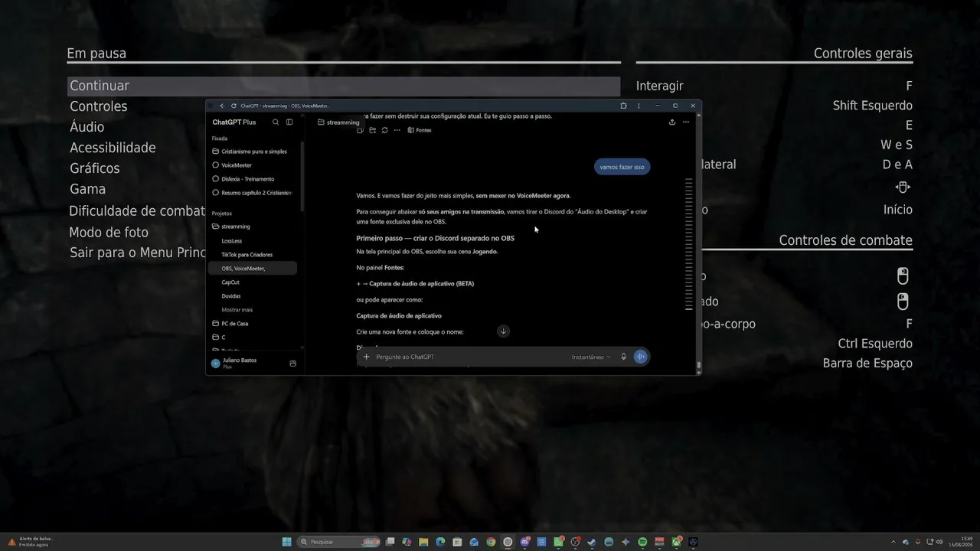Open Gráficos in the pause menu

[95, 168]
